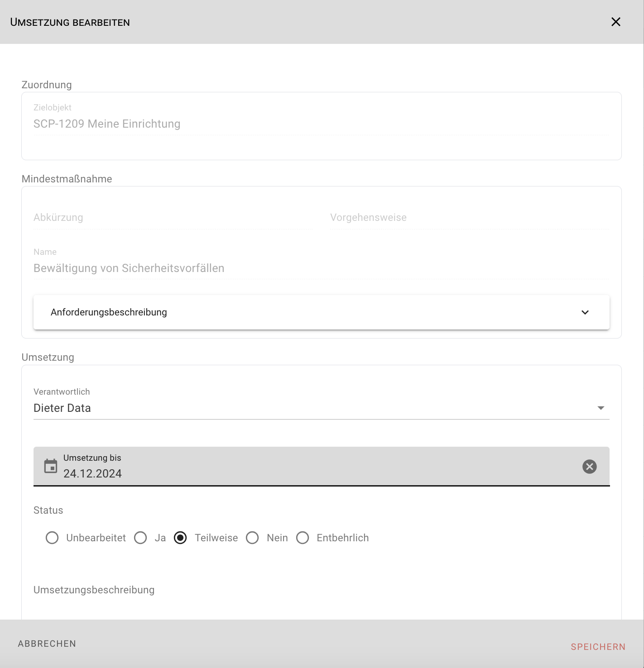Select the Unbearbeitet status radio button
Image resolution: width=644 pixels, height=668 pixels.
tap(52, 538)
